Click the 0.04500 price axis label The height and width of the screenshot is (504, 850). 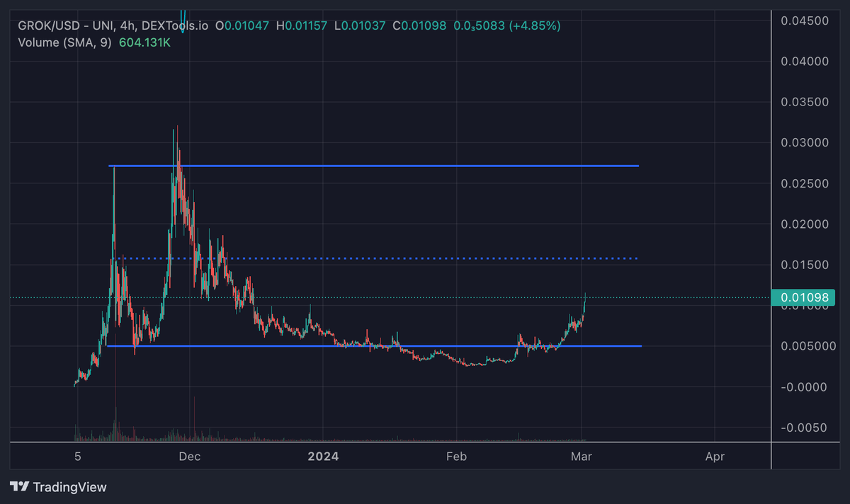(803, 21)
